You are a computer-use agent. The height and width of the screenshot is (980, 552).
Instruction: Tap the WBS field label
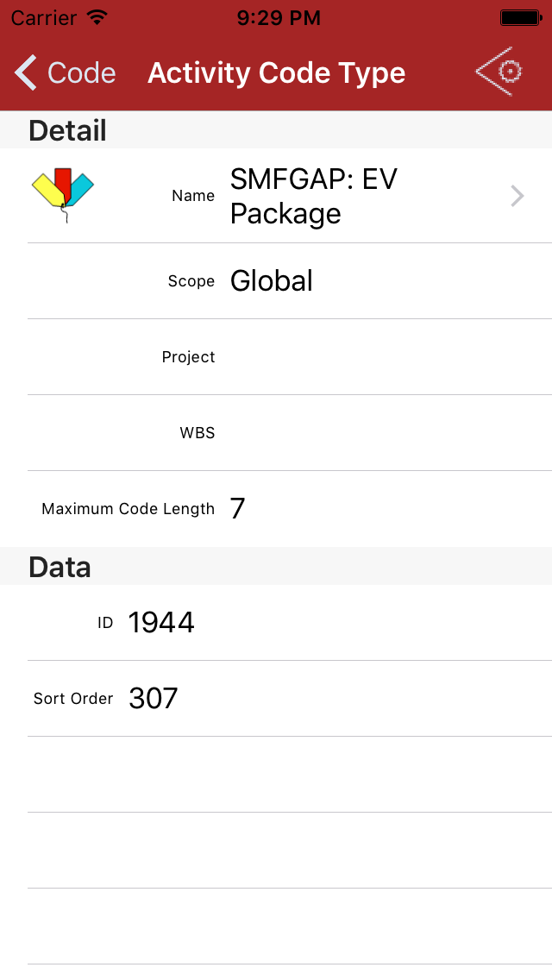[x=197, y=433]
